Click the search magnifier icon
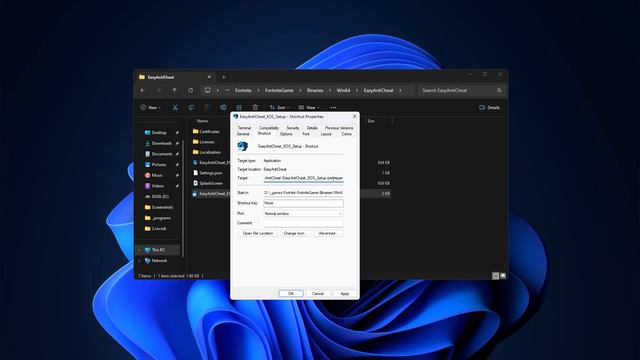640x360 pixels. tap(499, 91)
